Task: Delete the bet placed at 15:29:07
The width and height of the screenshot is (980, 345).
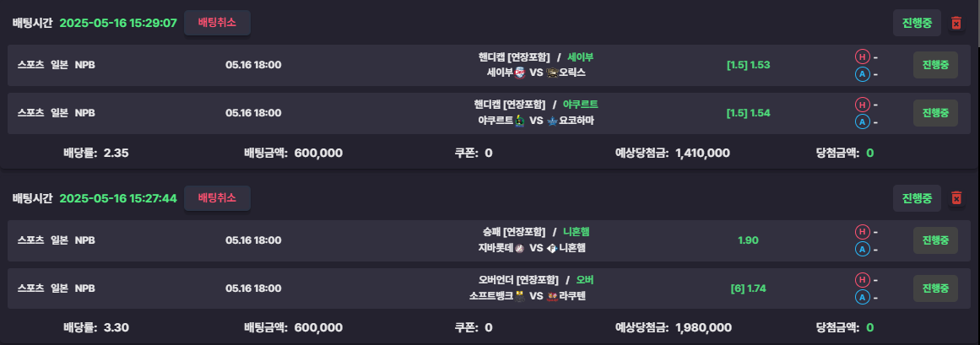Action: 956,23
